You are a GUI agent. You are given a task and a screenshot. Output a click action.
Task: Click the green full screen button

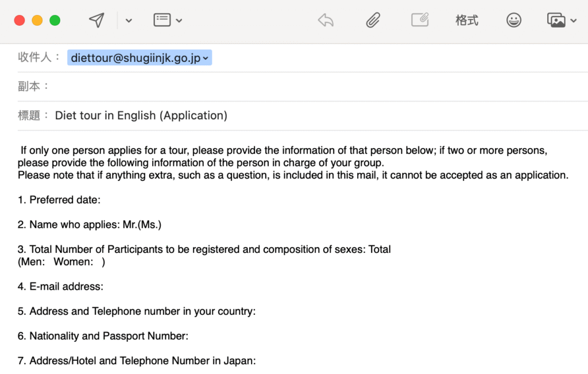click(x=55, y=21)
